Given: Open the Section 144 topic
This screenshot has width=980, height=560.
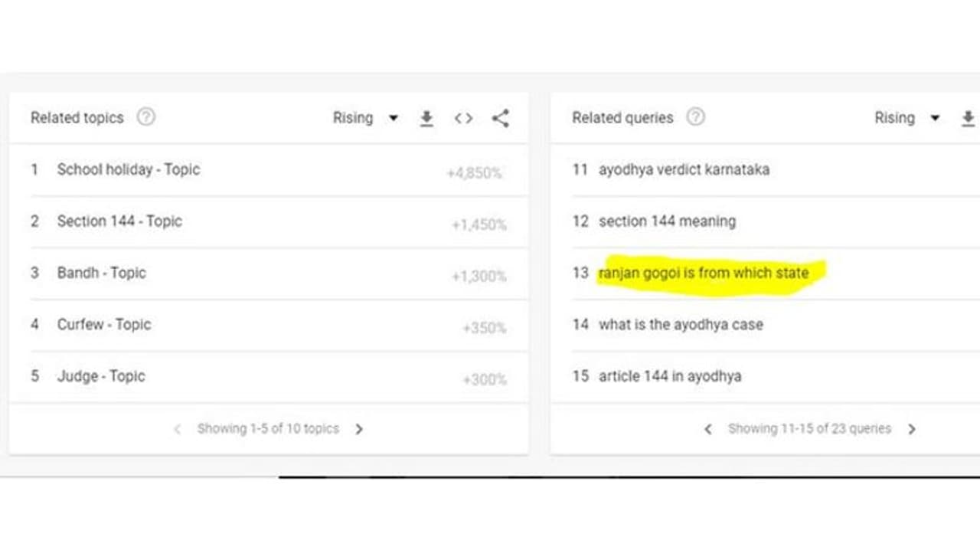Looking at the screenshot, I should (119, 221).
